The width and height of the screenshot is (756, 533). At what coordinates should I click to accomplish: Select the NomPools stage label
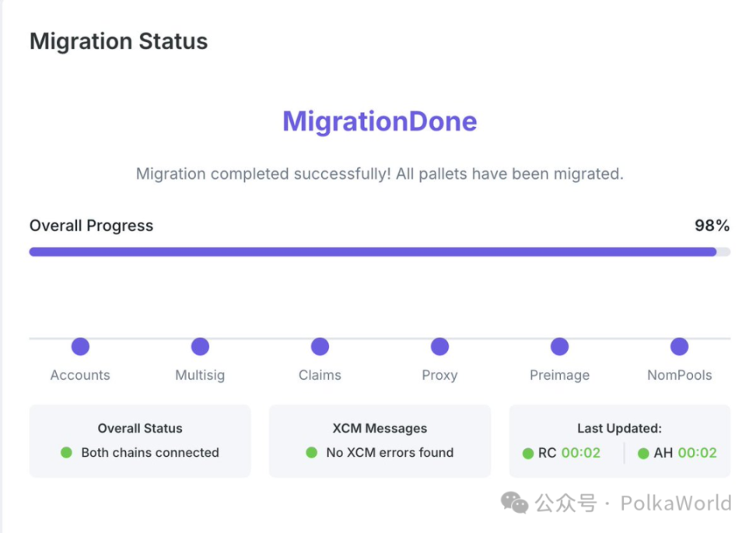679,375
